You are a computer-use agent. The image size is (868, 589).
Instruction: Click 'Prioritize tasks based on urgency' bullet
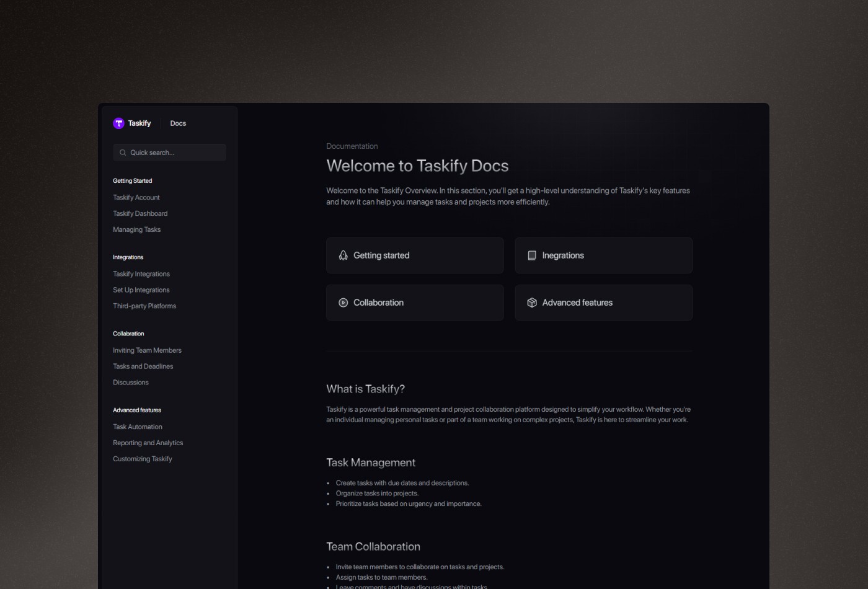(409, 503)
